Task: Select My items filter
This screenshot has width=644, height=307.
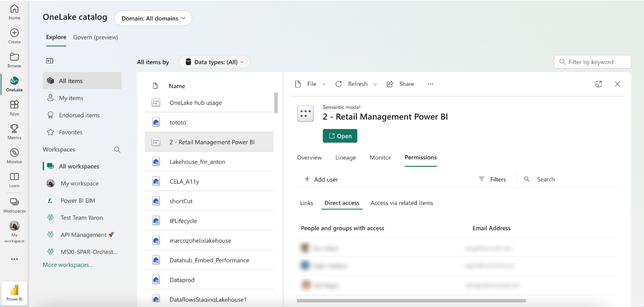Action: (x=82, y=98)
